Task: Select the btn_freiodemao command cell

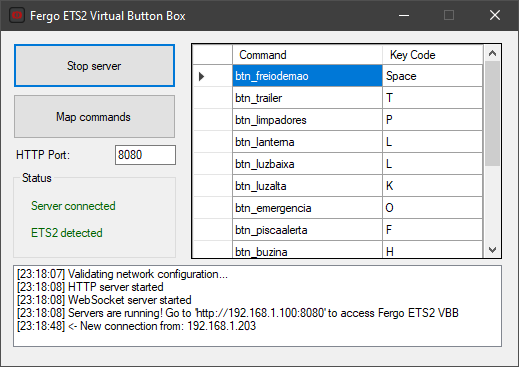Action: click(x=307, y=76)
